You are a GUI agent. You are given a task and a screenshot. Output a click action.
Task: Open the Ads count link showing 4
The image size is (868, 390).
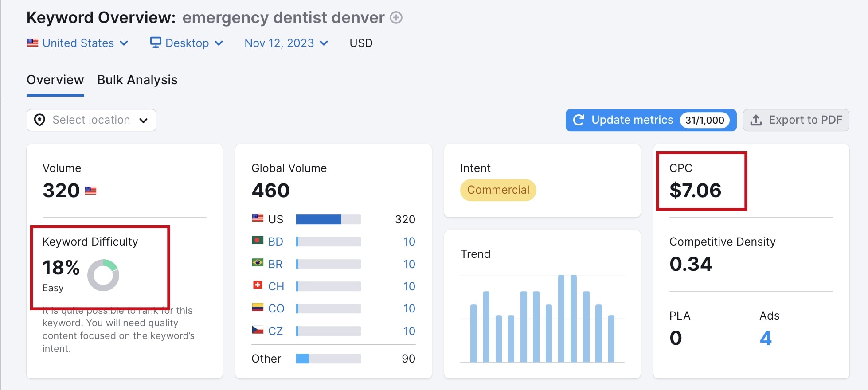coord(766,338)
